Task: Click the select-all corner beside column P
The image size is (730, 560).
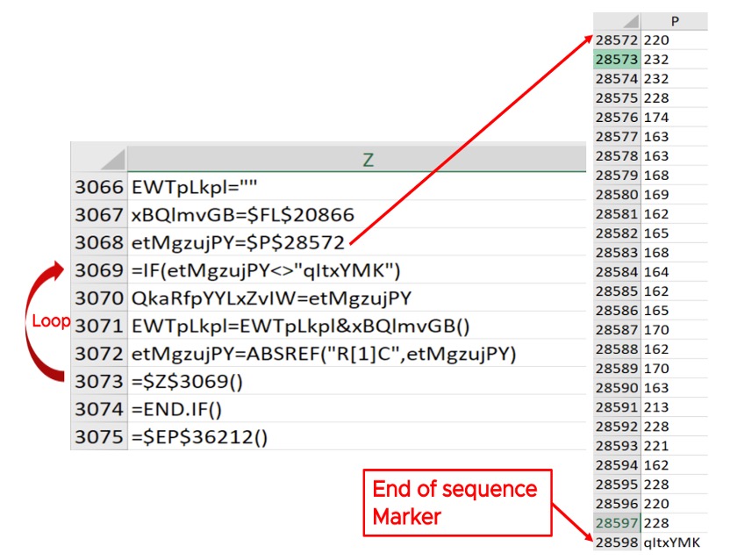Action: pyautogui.click(x=617, y=21)
